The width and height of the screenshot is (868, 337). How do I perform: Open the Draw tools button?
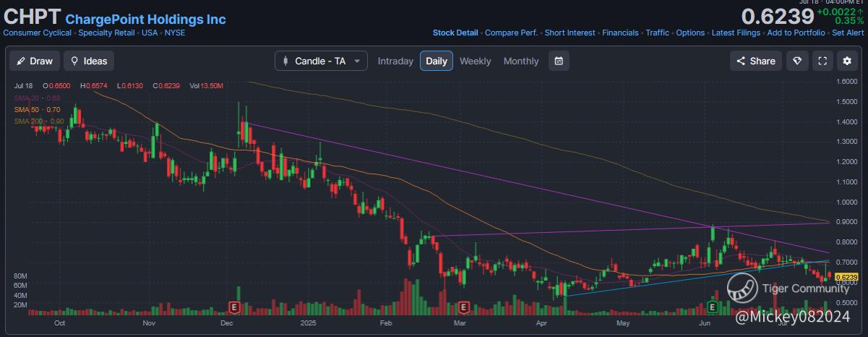tap(35, 61)
